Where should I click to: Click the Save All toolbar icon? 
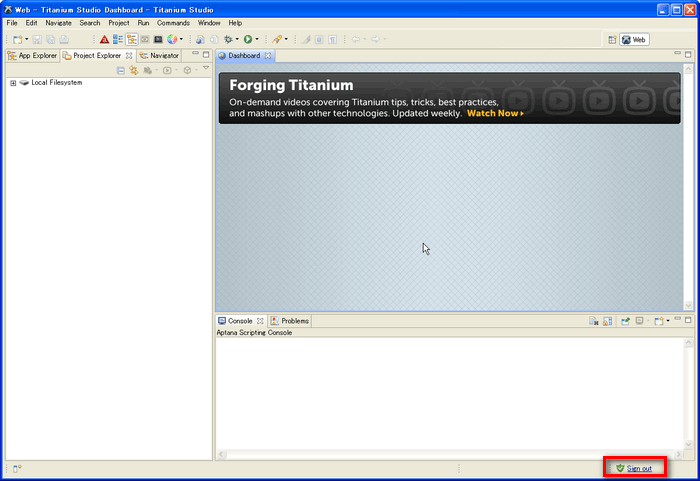click(x=50, y=39)
